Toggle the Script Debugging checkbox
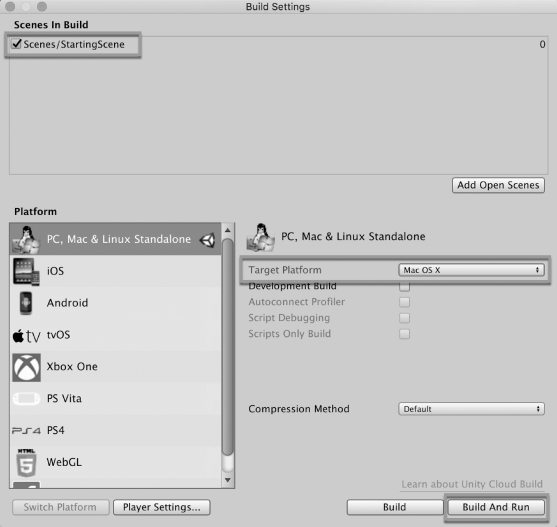 click(404, 318)
